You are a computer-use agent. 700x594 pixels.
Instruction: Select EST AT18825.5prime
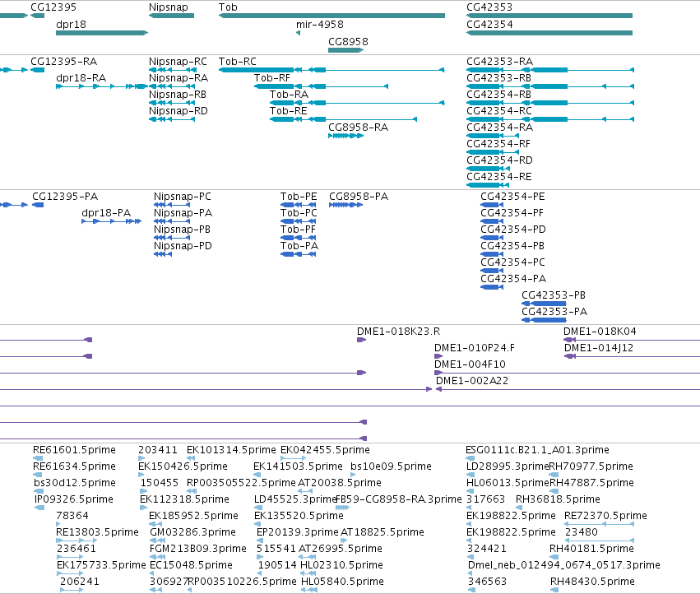click(344, 541)
